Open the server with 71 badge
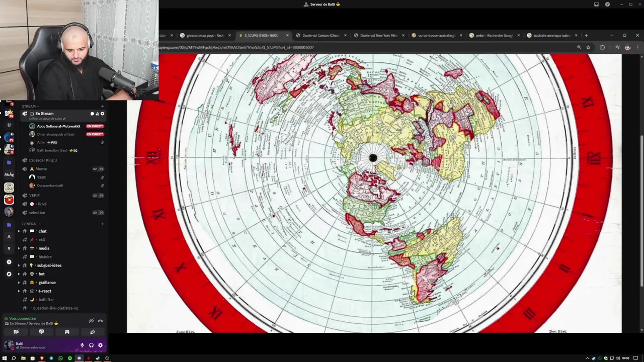This screenshot has width=644, height=362. click(x=9, y=137)
